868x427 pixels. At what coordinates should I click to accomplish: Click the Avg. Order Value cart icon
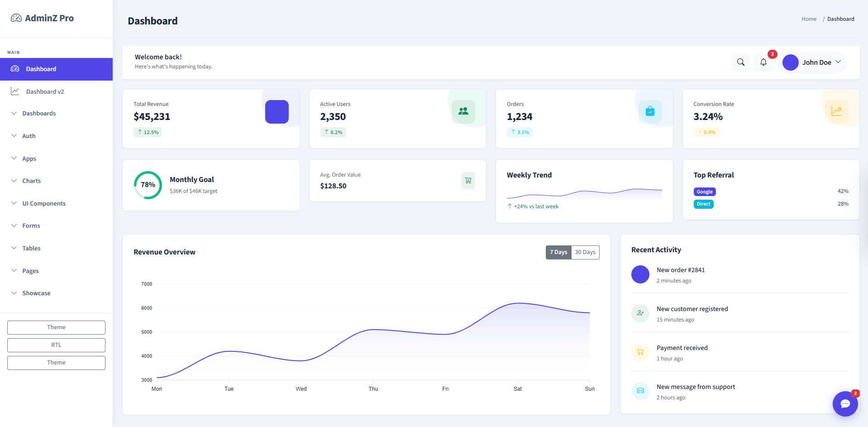(468, 181)
